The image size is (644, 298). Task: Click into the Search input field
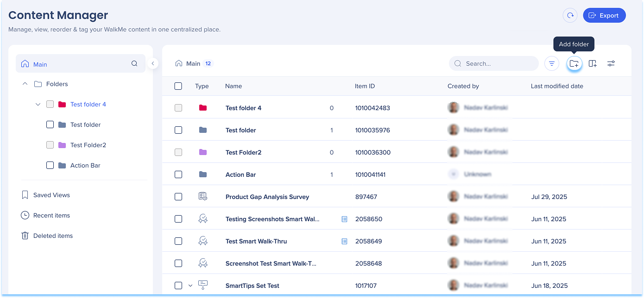(499, 64)
